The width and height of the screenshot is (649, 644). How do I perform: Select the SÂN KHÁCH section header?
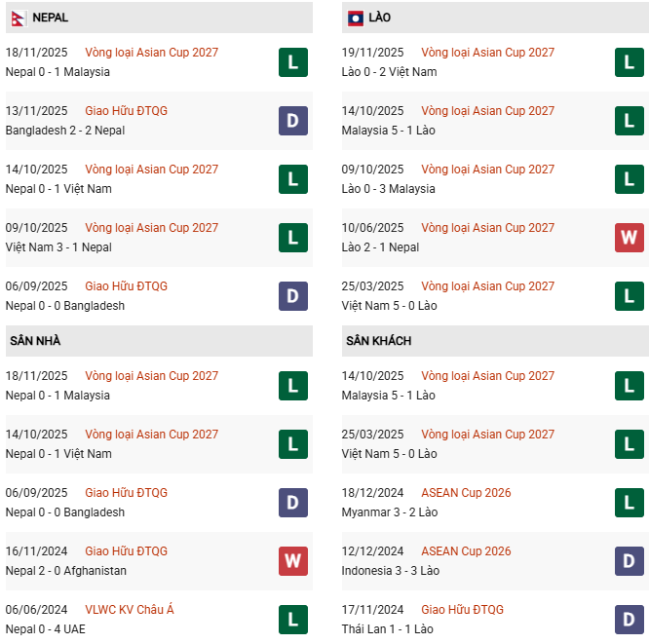378,341
